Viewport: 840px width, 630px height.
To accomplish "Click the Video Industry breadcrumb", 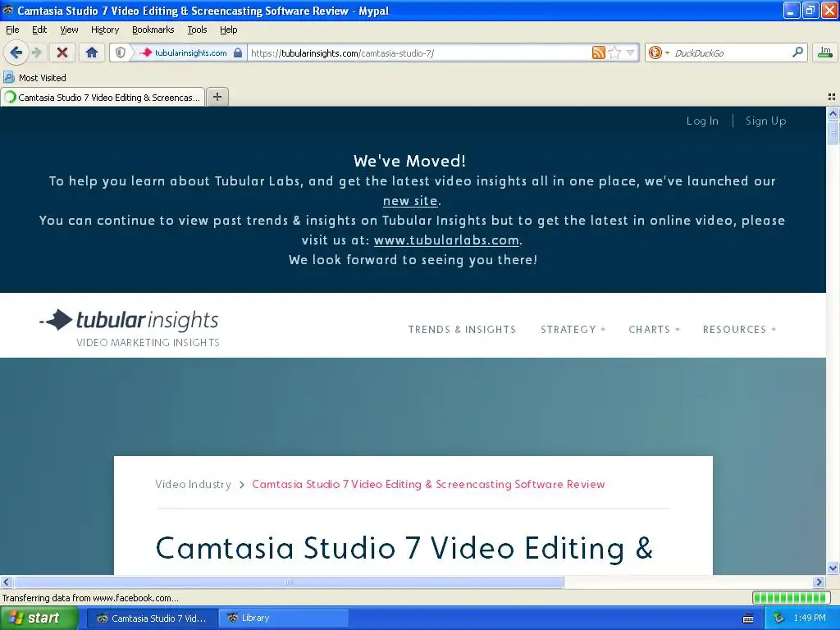I will (x=193, y=484).
